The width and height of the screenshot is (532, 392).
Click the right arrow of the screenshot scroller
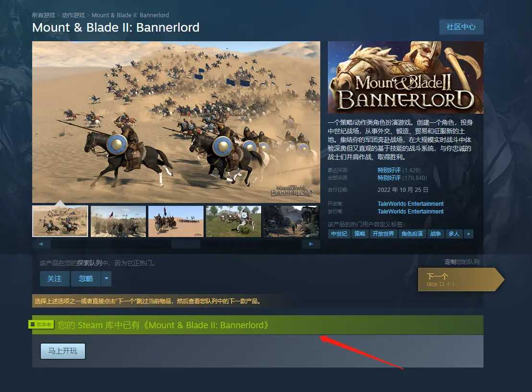pos(311,244)
